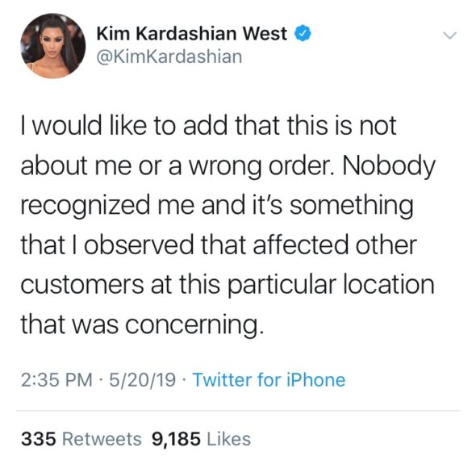Expand the tweet options chevron menu

tap(450, 36)
